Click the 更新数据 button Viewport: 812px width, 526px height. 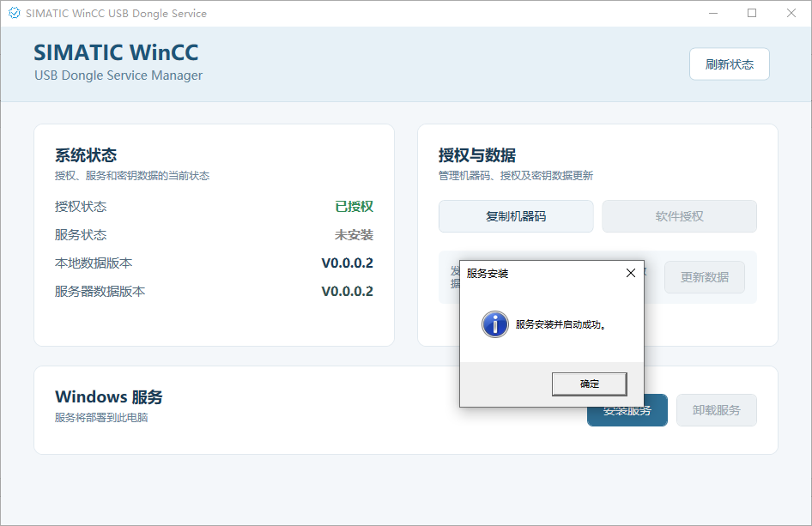[x=705, y=277]
